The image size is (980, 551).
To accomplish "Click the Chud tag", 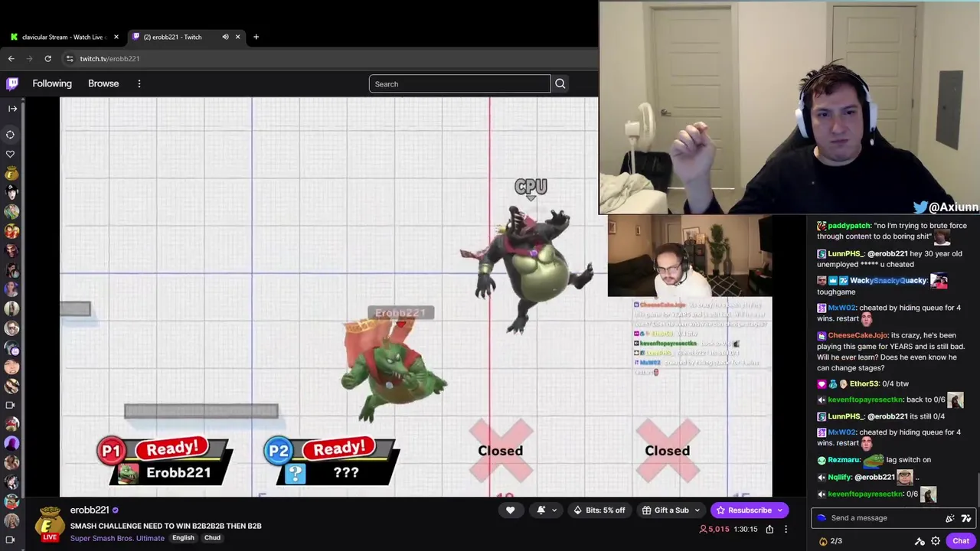I will coord(212,538).
